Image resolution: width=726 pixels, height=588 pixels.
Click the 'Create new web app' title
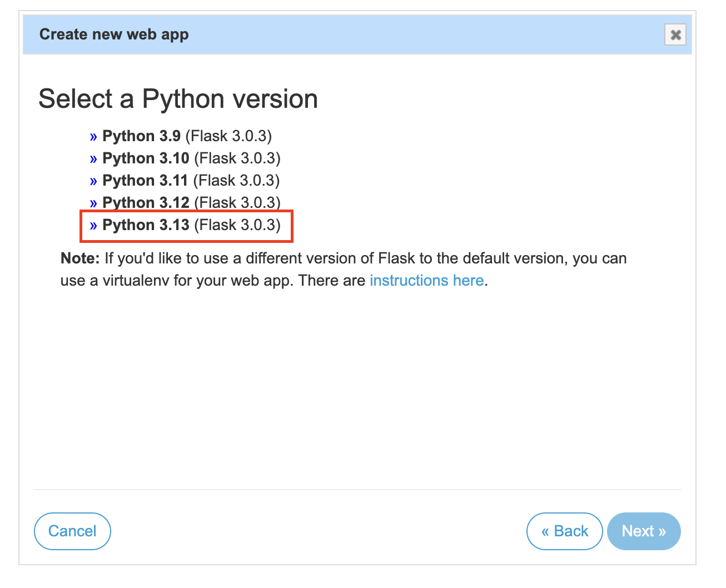114,34
